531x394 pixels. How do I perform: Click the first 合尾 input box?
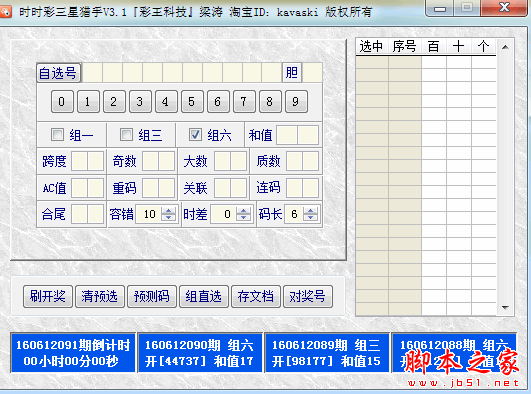tap(80, 214)
